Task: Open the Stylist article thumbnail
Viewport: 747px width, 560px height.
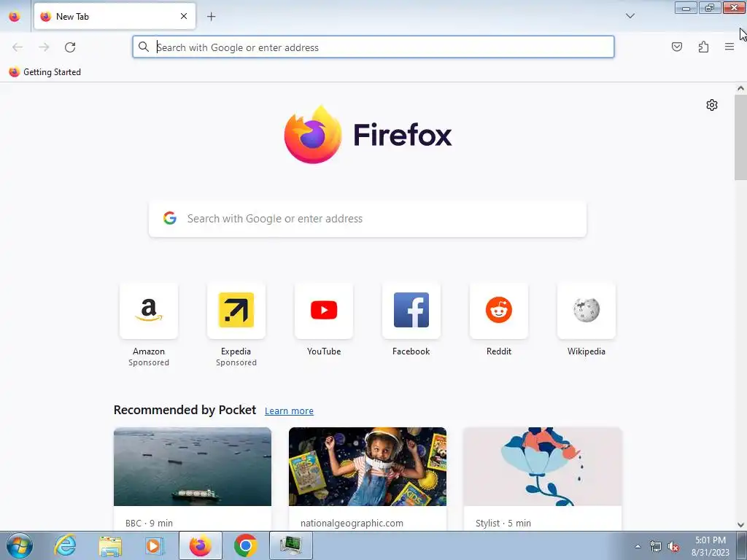Action: [x=543, y=466]
